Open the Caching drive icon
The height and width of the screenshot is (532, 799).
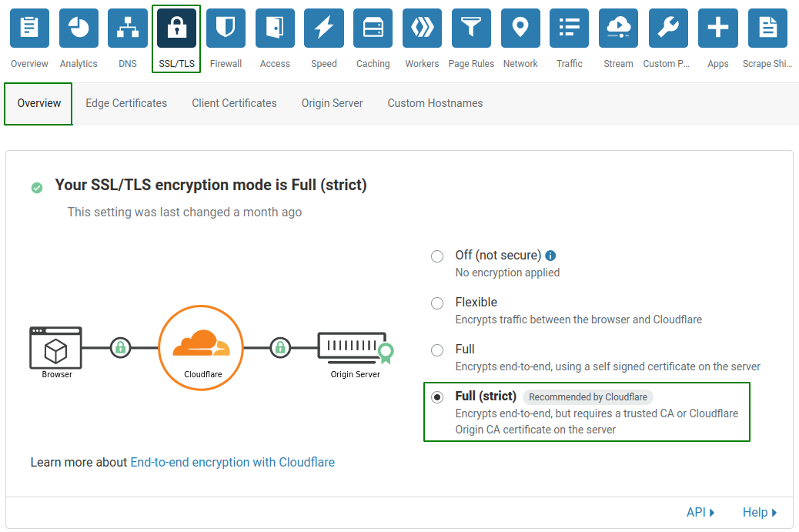(373, 28)
